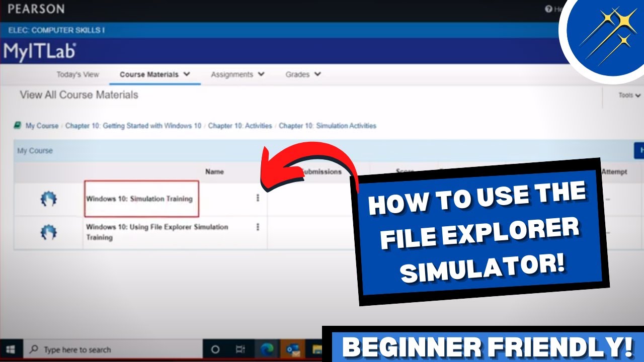
Task: Open Cortana circle icon on taskbar
Action: pyautogui.click(x=215, y=349)
